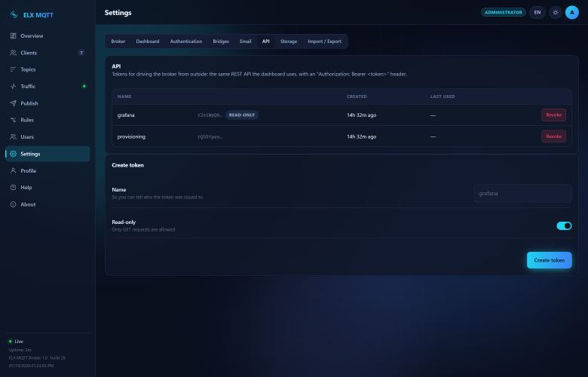The height and width of the screenshot is (377, 588).
Task: Click the READ-ONLY badge on grafana
Action: [x=242, y=115]
